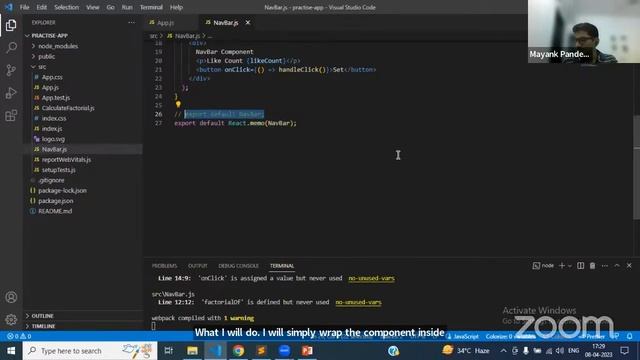Image resolution: width=640 pixels, height=360 pixels.
Task: Open reportWebVitals.js file
Action: [x=66, y=160]
